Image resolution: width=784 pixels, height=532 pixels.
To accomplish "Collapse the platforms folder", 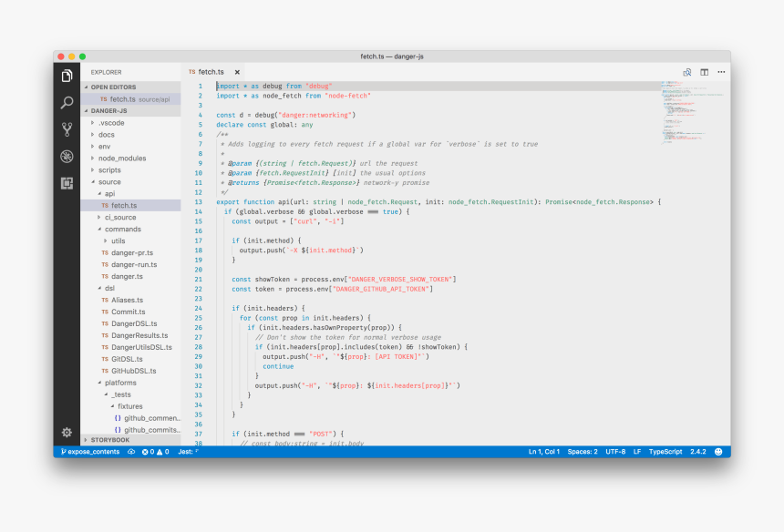I will (x=120, y=383).
